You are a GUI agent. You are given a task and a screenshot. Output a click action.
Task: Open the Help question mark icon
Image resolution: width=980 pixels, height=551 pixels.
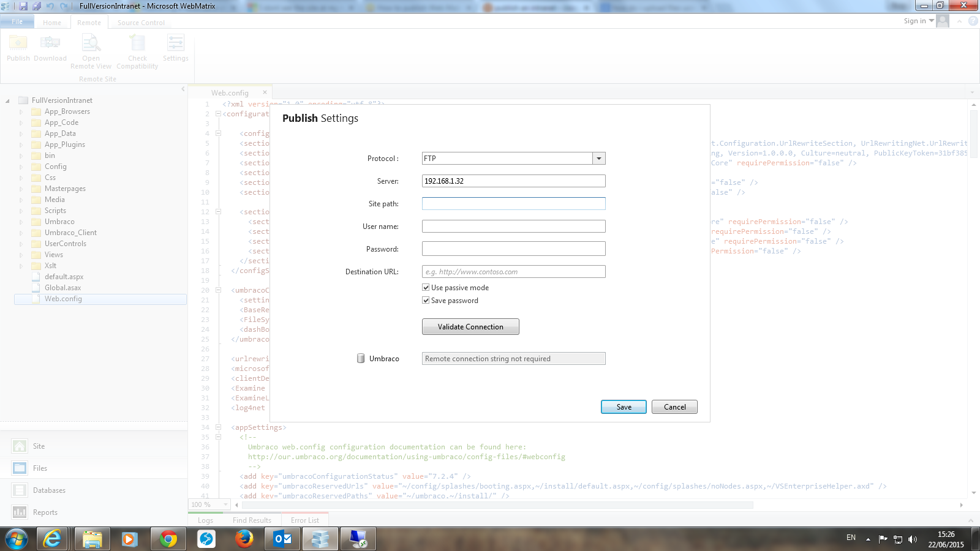(973, 21)
